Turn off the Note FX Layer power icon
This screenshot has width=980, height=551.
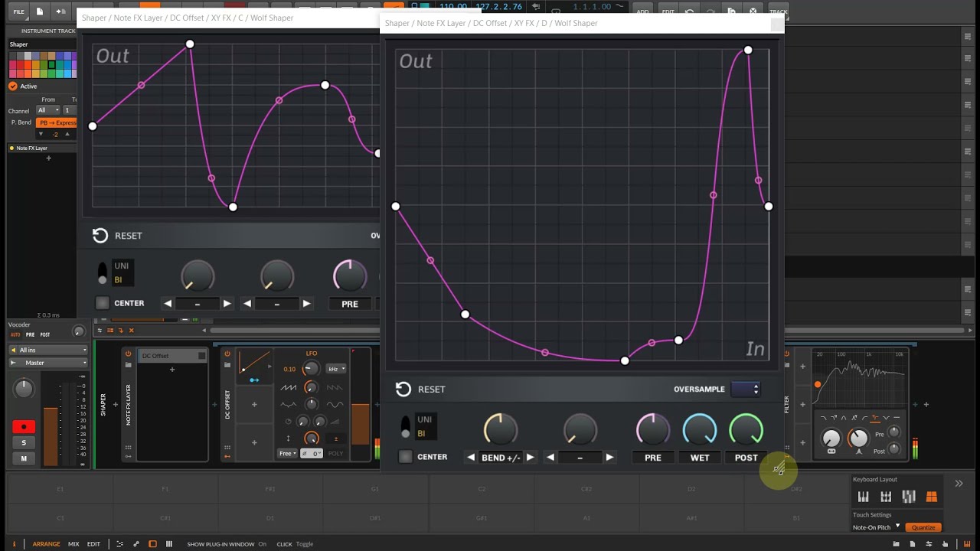coord(128,354)
